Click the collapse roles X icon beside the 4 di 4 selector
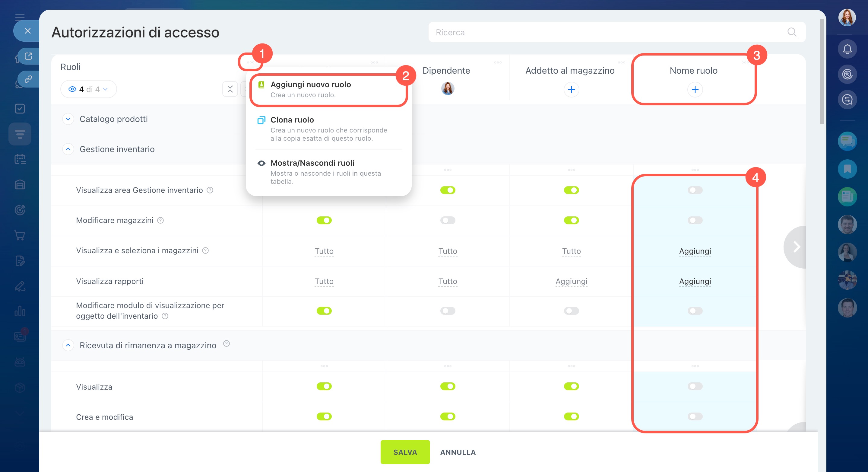This screenshot has height=472, width=868. (230, 89)
